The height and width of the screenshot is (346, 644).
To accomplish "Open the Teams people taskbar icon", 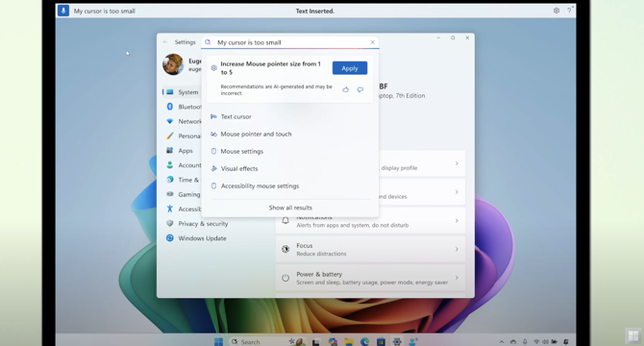I will 412,341.
